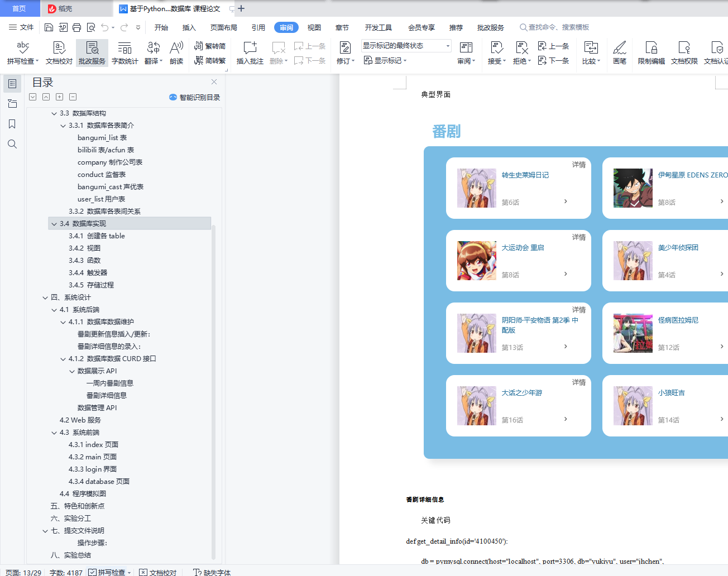Select 4.3.4 database 页面 in outline
This screenshot has height=576, width=728.
99,482
